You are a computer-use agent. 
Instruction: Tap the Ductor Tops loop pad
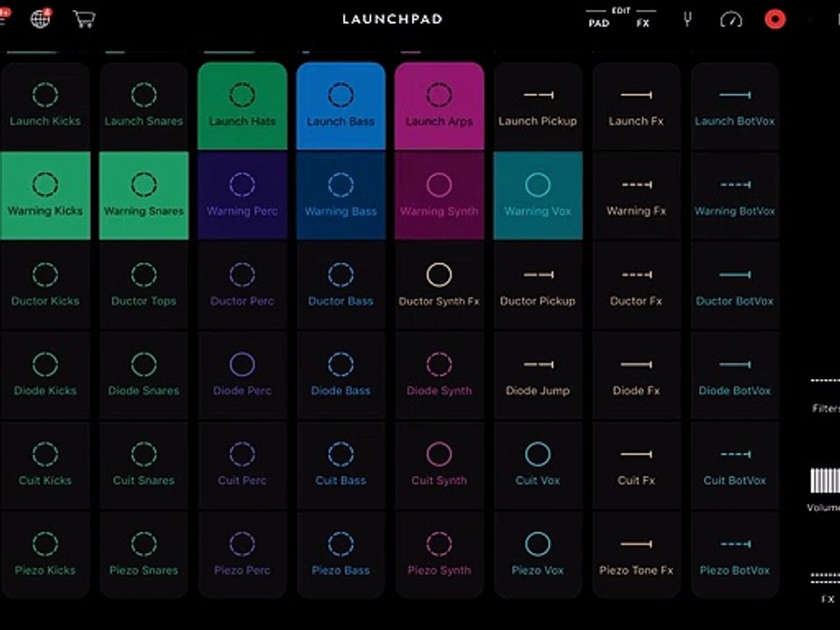pos(143,285)
